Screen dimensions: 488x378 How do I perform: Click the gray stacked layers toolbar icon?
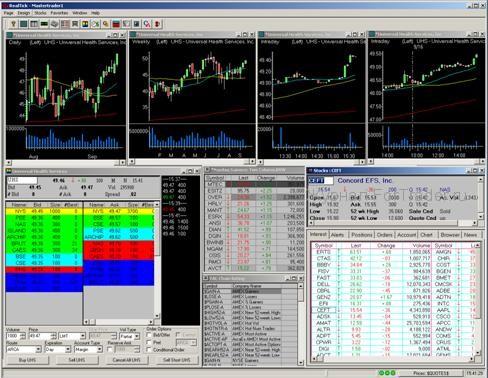tap(54, 24)
